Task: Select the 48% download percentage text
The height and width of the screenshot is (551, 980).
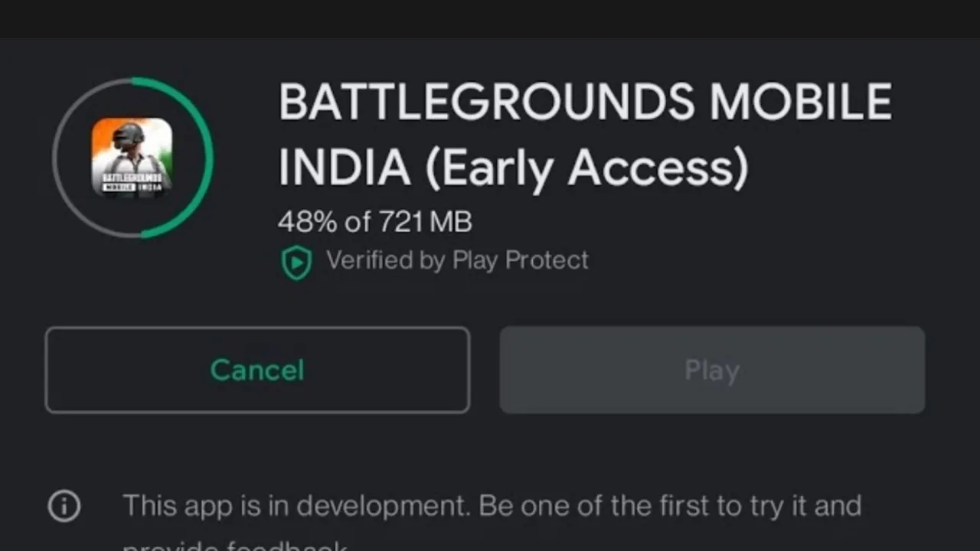Action: pos(308,222)
